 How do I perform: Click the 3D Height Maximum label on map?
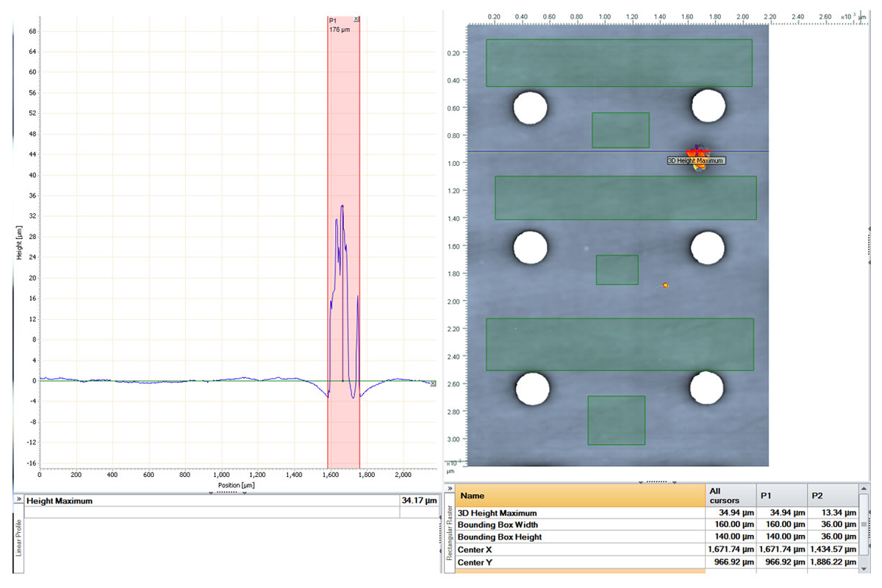(x=696, y=160)
